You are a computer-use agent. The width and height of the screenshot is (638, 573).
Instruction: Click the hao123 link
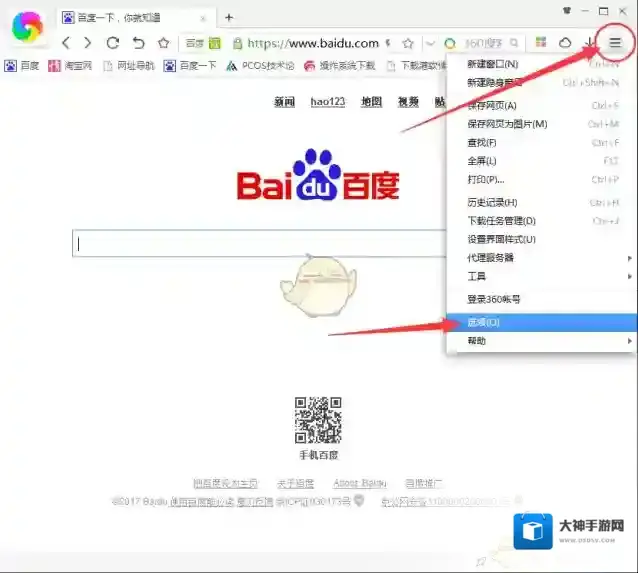pyautogui.click(x=328, y=102)
